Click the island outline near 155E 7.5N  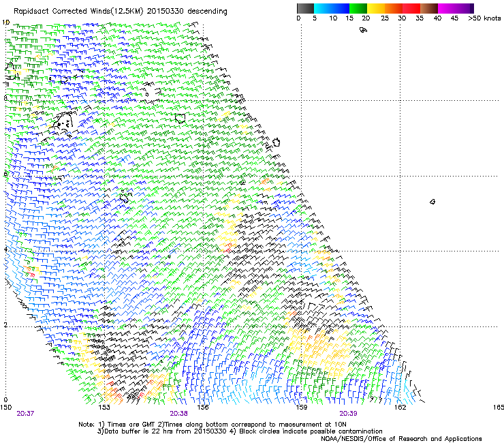(x=180, y=119)
